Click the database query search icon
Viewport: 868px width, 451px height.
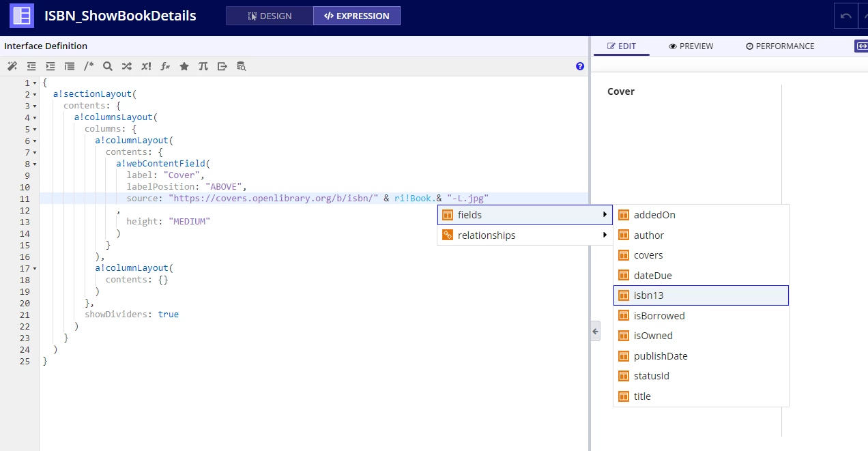[242, 66]
